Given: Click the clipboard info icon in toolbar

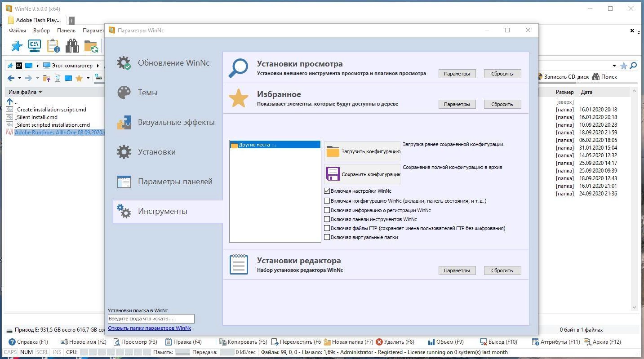Looking at the screenshot, I should [53, 46].
